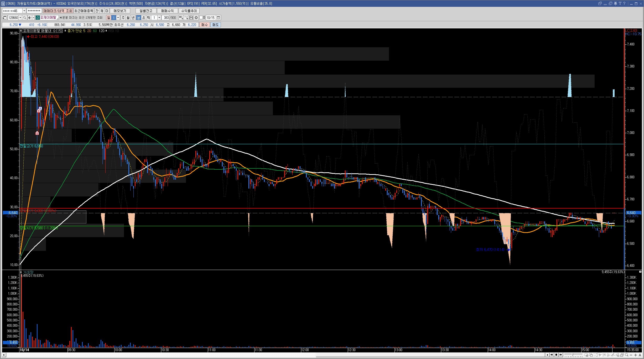Screen dimensions: 644x359
Task: Select the 일 (daily) chart toggle
Action: (109, 18)
